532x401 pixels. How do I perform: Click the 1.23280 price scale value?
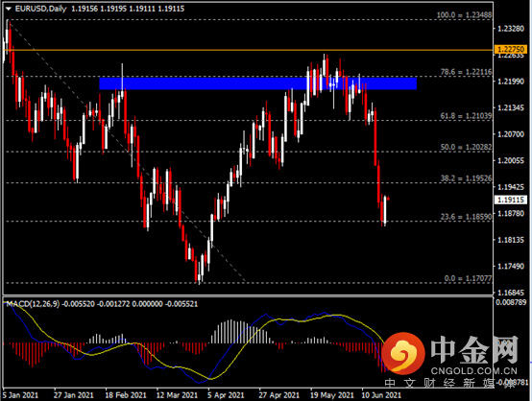pos(511,29)
